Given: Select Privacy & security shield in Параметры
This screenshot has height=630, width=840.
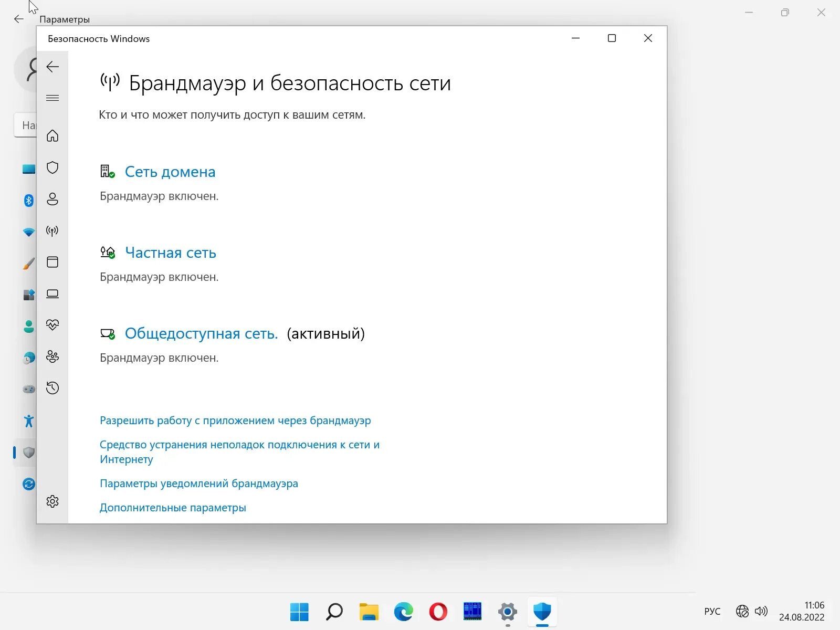Looking at the screenshot, I should (x=29, y=452).
